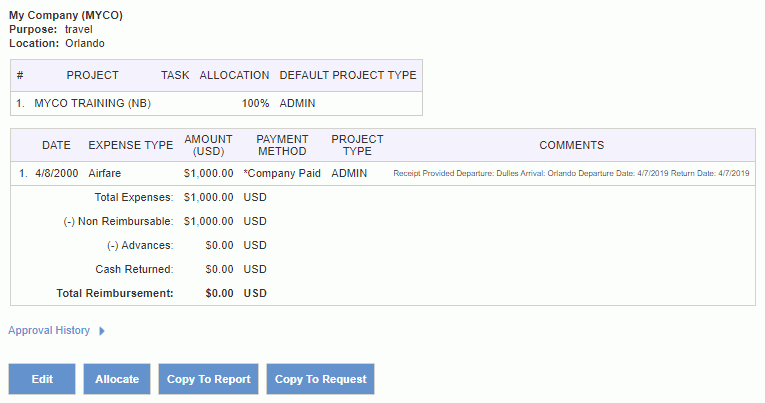Click the EXPENSE TYPE column header
Screen dimensions: 765x403
(131, 145)
